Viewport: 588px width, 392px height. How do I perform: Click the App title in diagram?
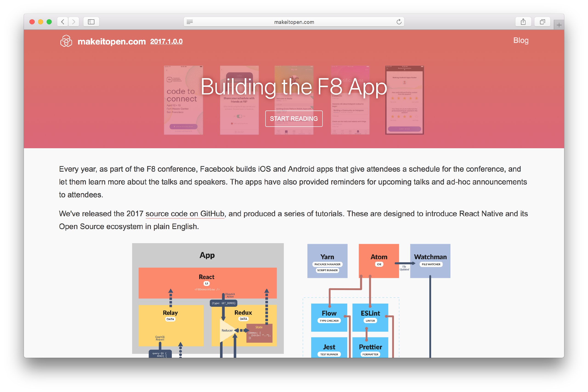pos(207,255)
